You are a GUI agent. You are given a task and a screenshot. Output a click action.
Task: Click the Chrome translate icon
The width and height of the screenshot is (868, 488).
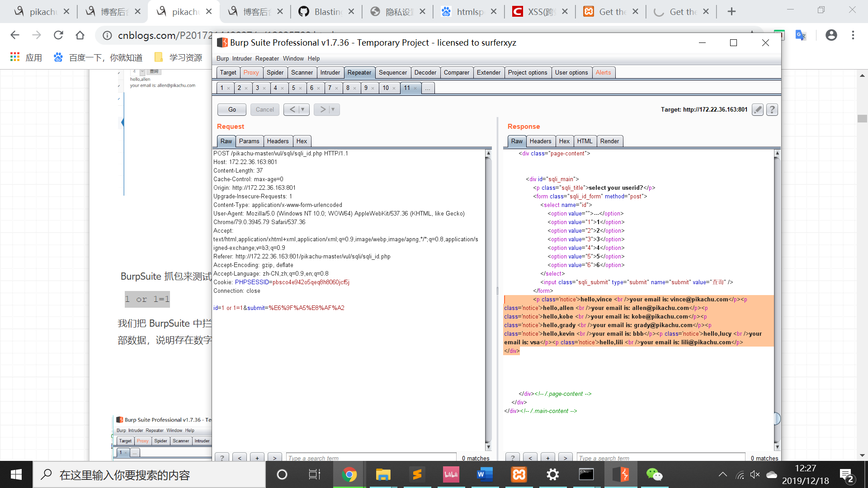point(801,35)
